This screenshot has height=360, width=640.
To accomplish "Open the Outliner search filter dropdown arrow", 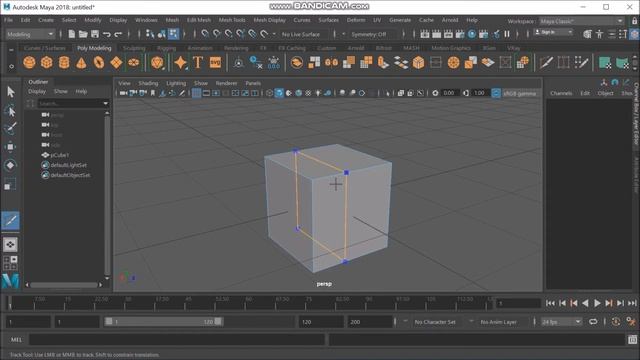I will (x=106, y=103).
